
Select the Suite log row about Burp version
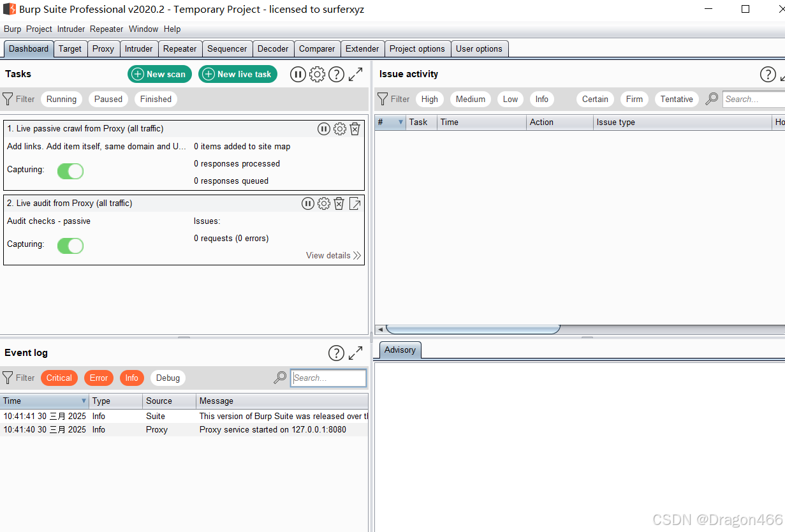pos(184,416)
